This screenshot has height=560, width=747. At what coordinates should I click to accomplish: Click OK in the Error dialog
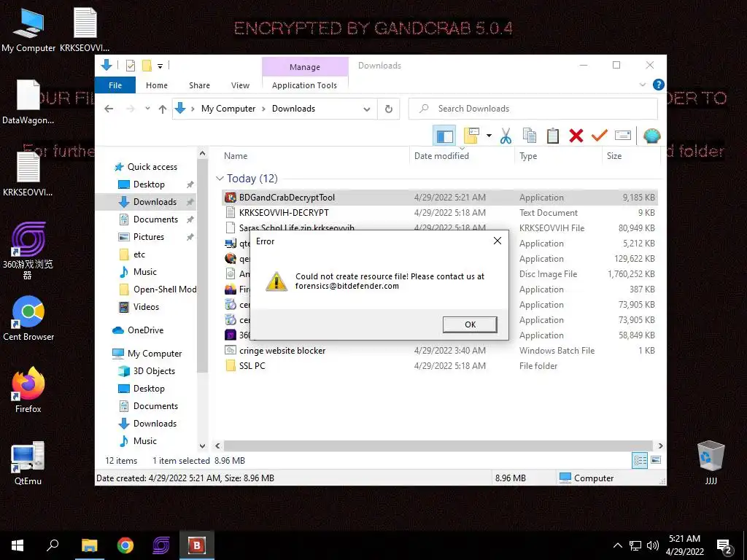(470, 324)
